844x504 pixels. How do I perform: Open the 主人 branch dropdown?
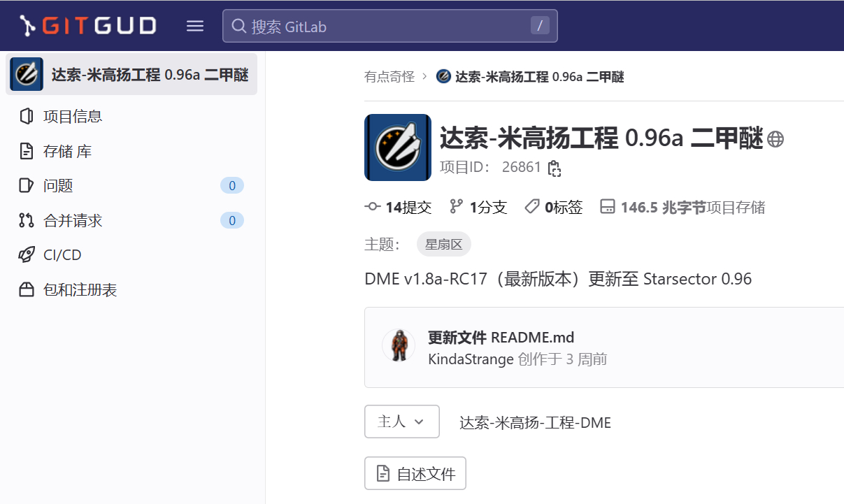[x=401, y=422]
